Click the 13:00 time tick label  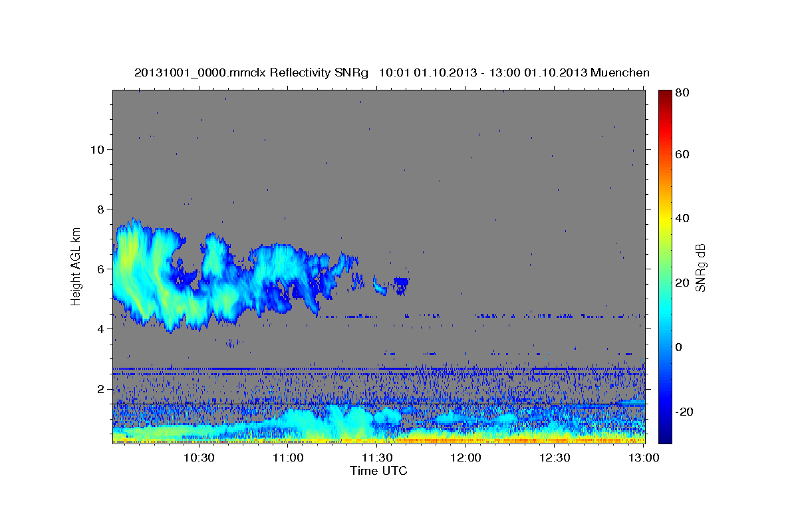(644, 458)
